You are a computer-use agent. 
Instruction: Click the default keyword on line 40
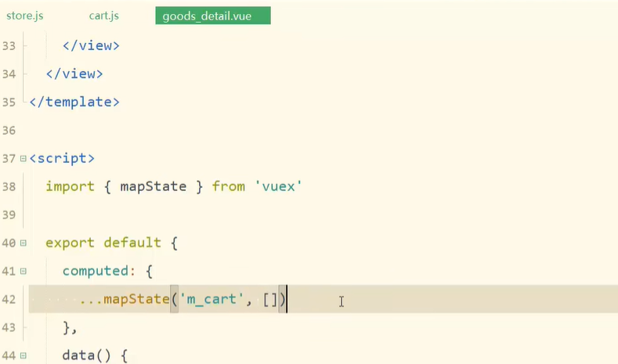pyautogui.click(x=132, y=243)
